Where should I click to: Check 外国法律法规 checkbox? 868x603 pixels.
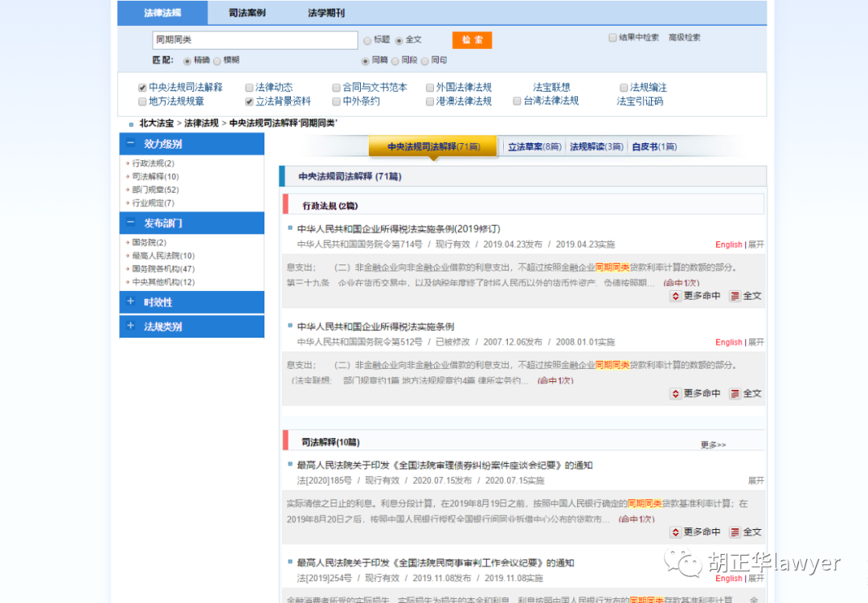(429, 88)
